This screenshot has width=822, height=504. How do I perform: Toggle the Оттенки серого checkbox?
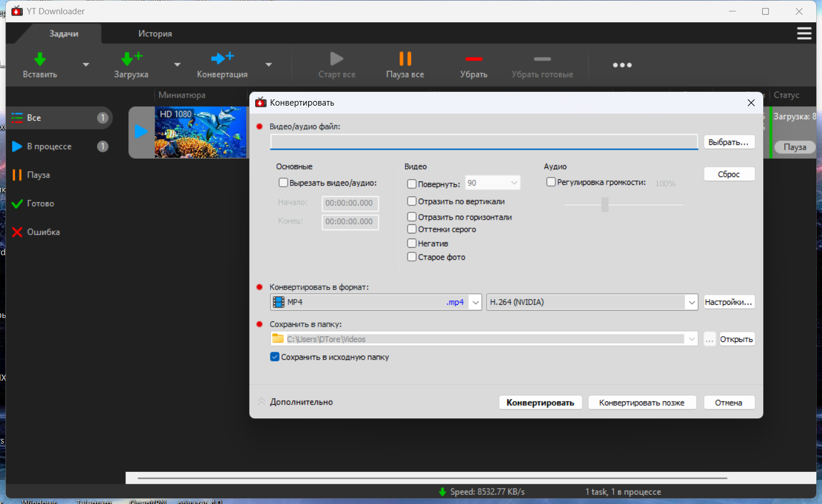tap(412, 229)
